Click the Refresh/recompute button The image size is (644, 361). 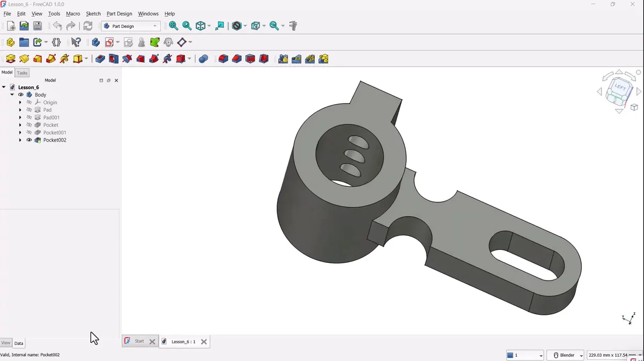pyautogui.click(x=87, y=25)
